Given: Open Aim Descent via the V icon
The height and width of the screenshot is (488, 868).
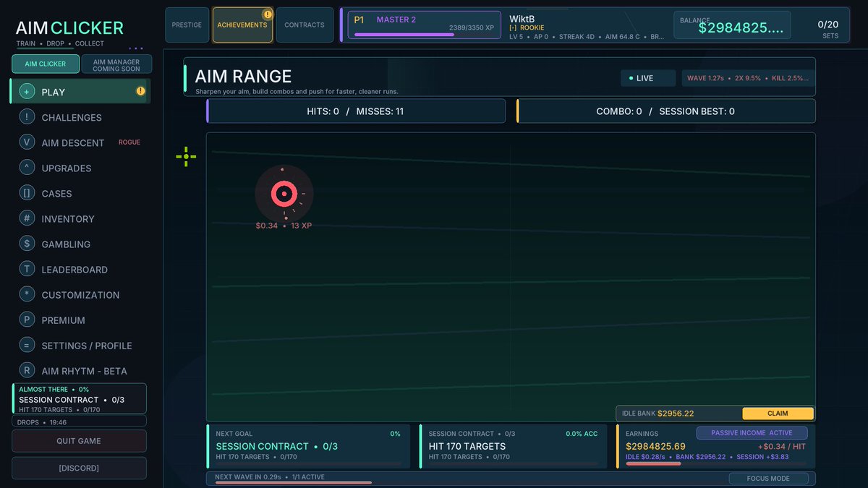Looking at the screenshot, I should pyautogui.click(x=27, y=142).
